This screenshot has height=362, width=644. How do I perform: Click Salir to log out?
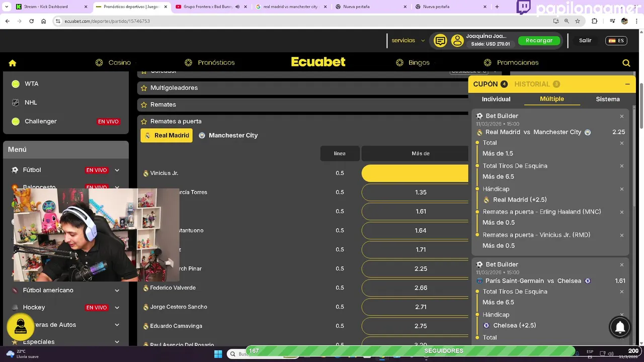[x=585, y=41]
